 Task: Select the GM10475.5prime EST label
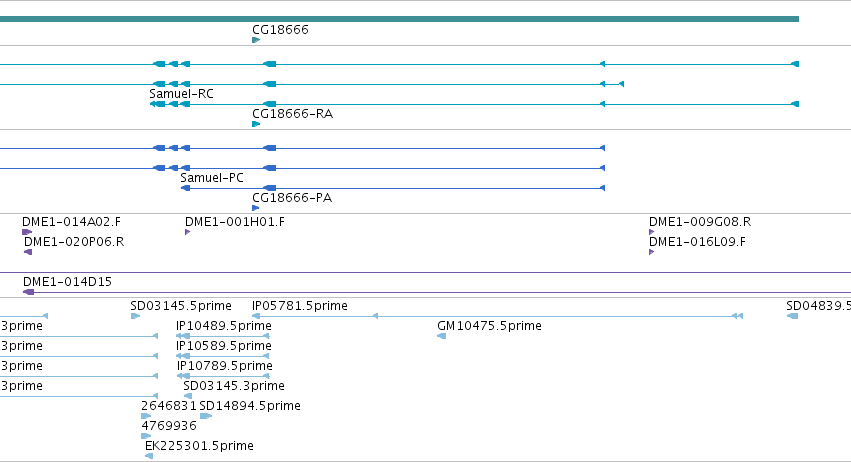[489, 326]
